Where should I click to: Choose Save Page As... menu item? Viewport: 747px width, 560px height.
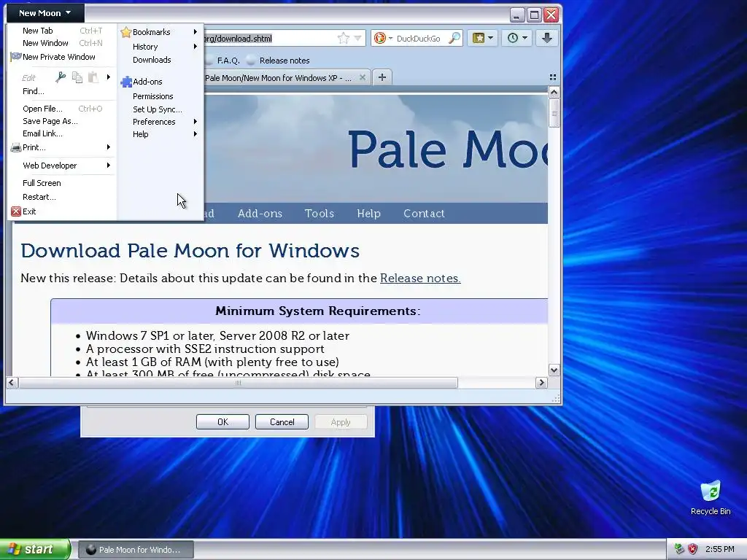(x=61, y=121)
